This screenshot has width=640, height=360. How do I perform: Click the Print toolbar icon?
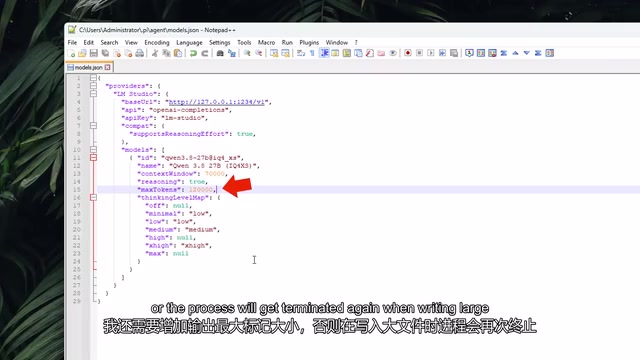[140, 53]
